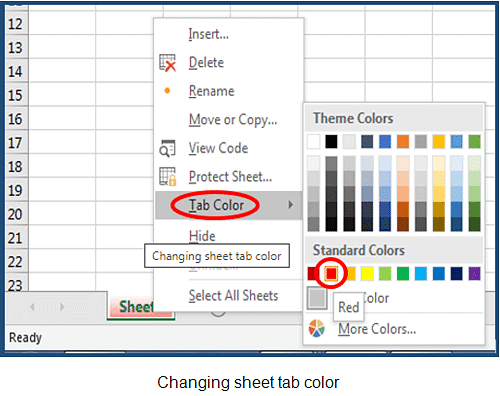Pick the White theme color swatch
500x396 pixels.
pos(313,142)
